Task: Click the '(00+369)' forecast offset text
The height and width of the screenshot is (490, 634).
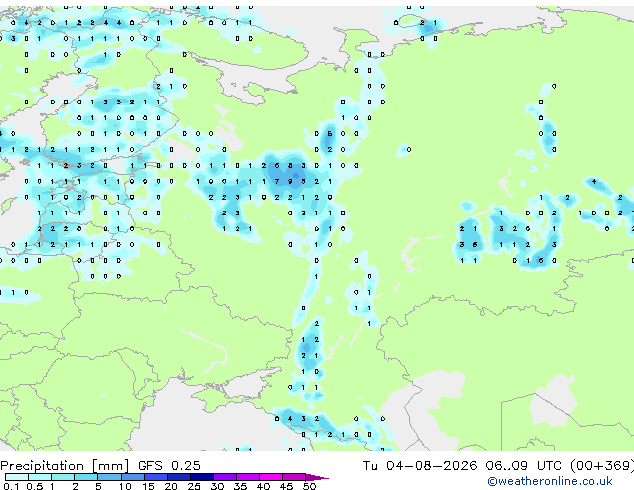Action: pos(602,466)
